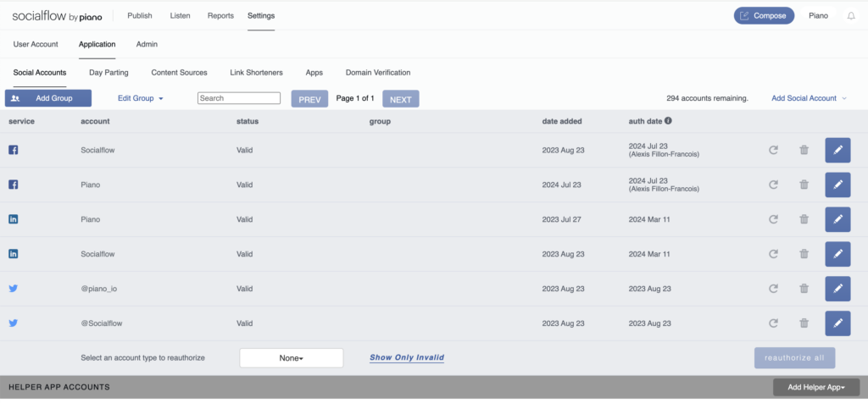Viewport: 868px width, 403px height.
Task: Edit the Facebook Piano account
Action: pos(837,185)
